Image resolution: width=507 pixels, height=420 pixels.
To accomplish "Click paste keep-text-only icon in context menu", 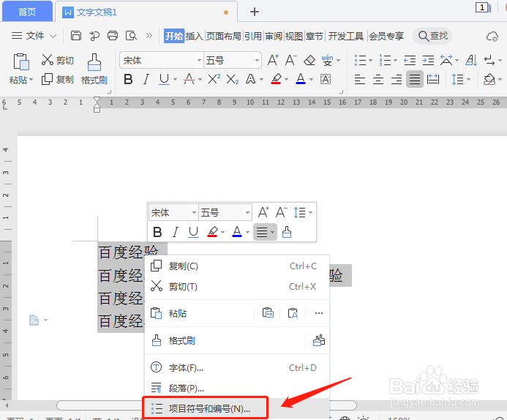I will point(293,313).
